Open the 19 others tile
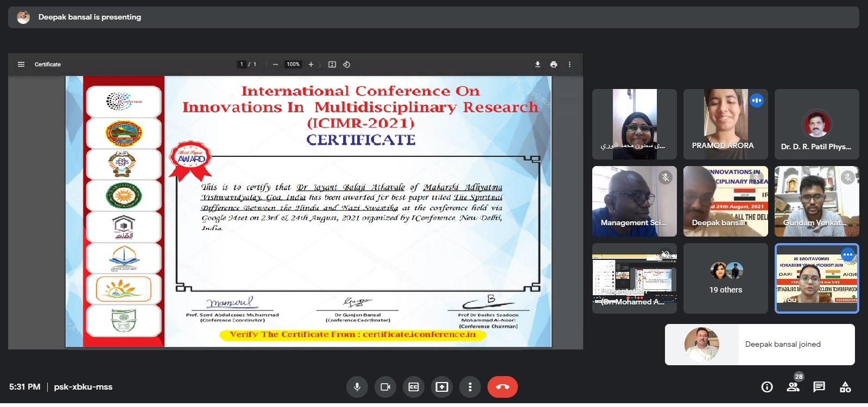 point(726,278)
